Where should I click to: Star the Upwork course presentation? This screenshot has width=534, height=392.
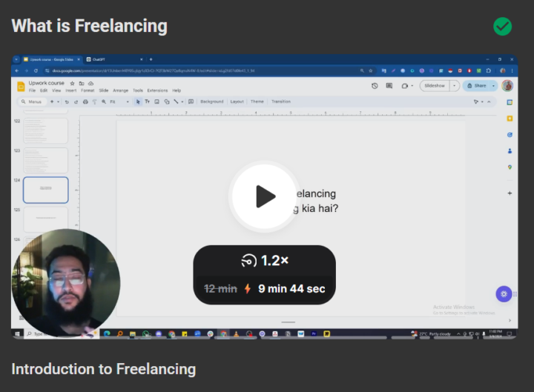tap(72, 84)
